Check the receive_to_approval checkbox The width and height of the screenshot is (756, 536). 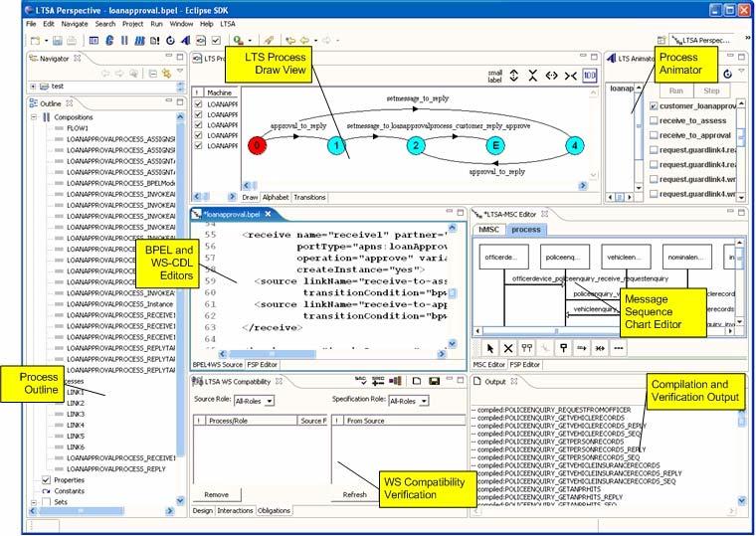654,135
